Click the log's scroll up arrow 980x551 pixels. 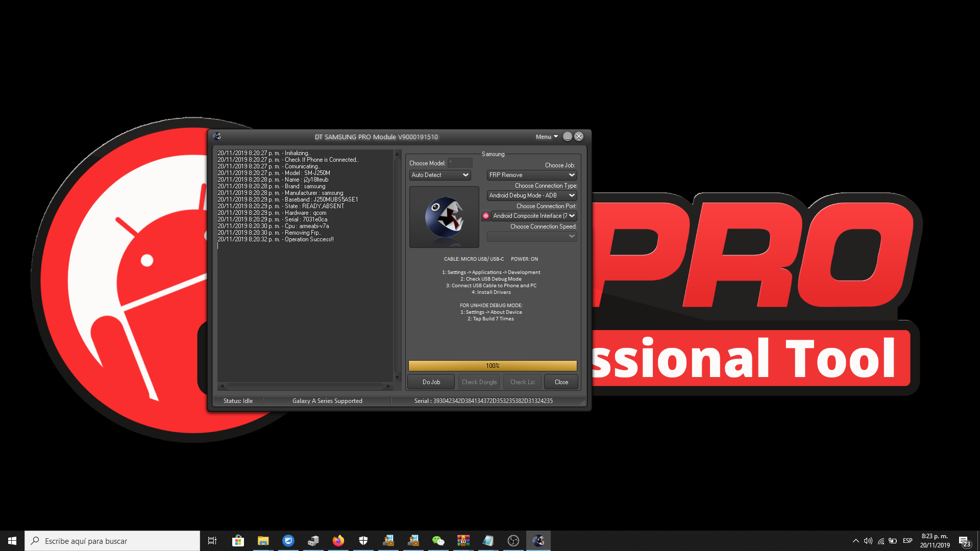(x=397, y=154)
